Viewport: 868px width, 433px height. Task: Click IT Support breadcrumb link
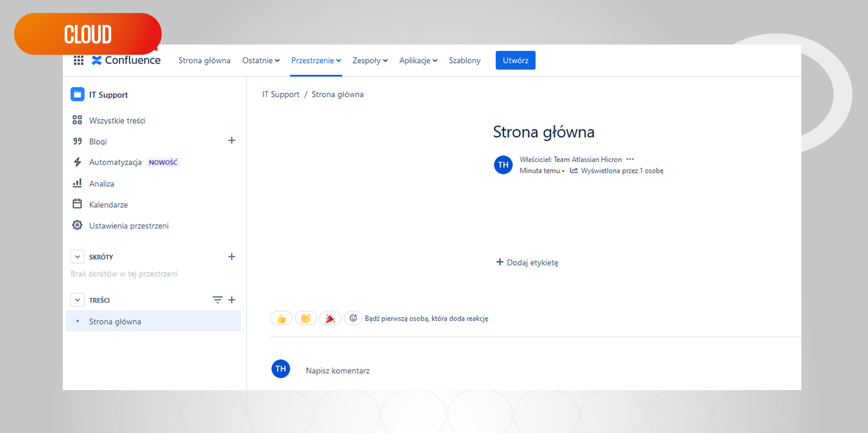coord(280,94)
